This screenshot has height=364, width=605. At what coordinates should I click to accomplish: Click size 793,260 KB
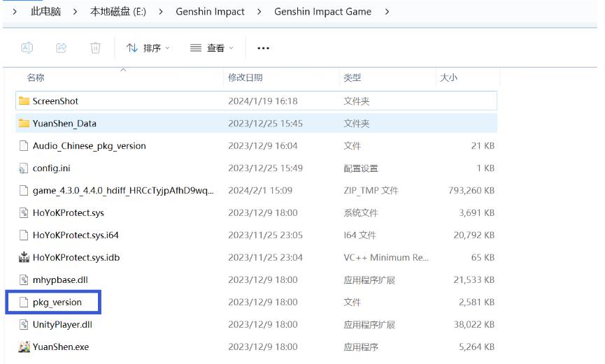[471, 191]
